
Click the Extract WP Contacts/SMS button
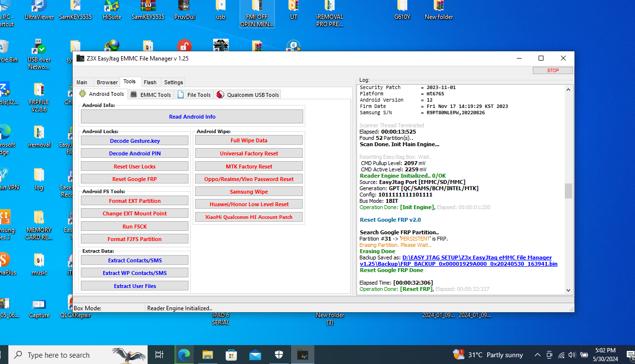[135, 273]
